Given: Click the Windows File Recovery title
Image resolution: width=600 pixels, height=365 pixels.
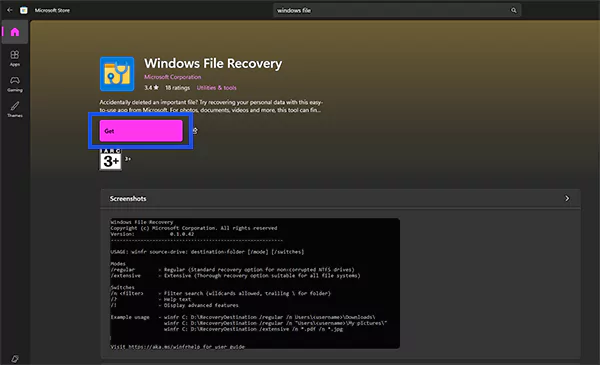Looking at the screenshot, I should coord(213,64).
